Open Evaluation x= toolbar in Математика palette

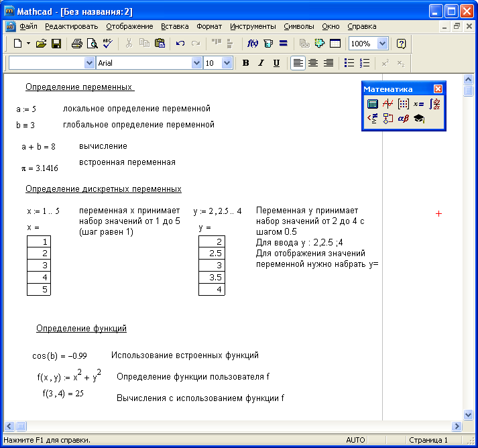[x=418, y=104]
